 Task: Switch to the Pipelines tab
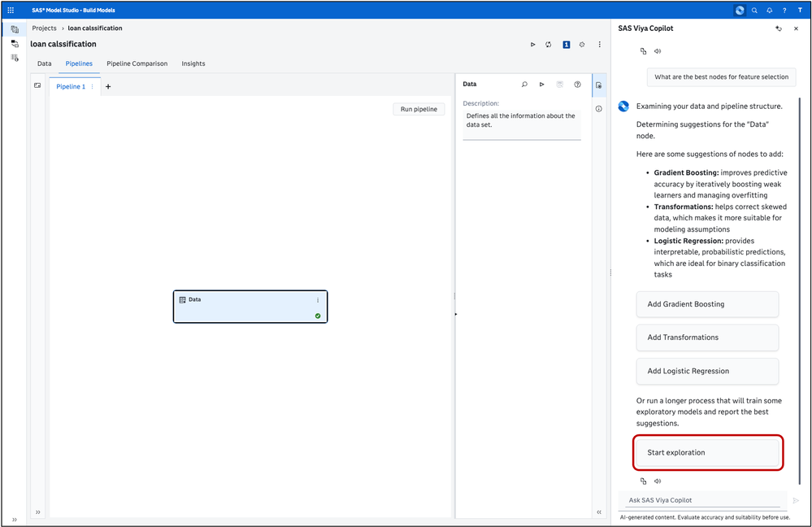[x=79, y=63]
